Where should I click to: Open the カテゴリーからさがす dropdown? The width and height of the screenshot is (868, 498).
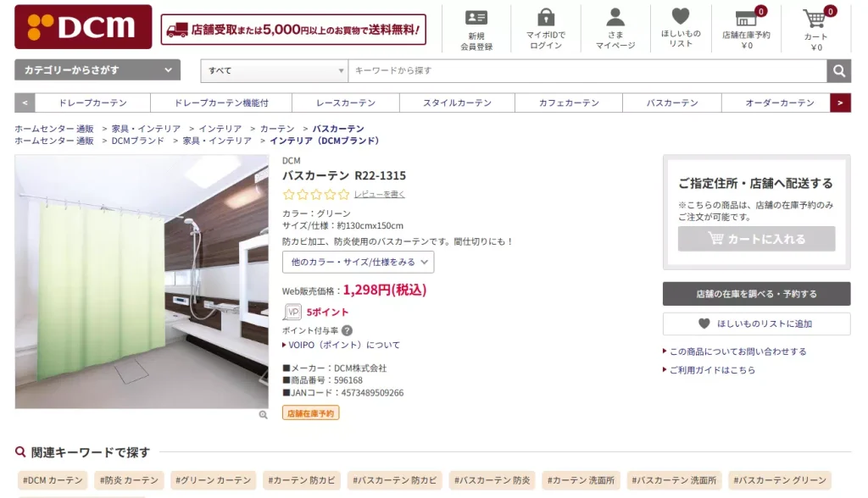pos(95,71)
